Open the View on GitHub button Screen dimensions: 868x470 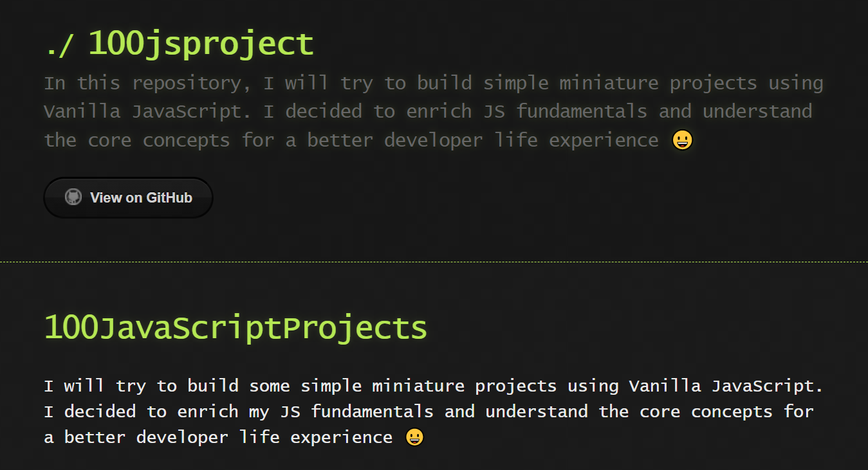[x=128, y=197]
